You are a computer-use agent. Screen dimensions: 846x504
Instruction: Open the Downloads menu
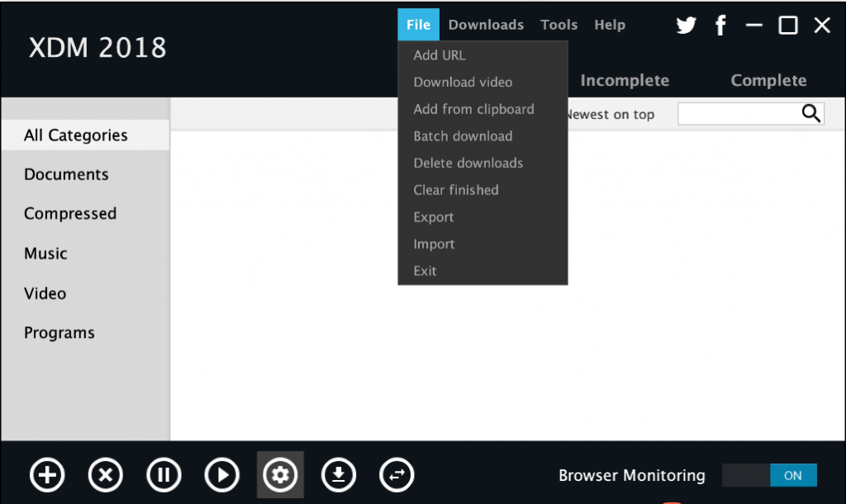tap(486, 25)
